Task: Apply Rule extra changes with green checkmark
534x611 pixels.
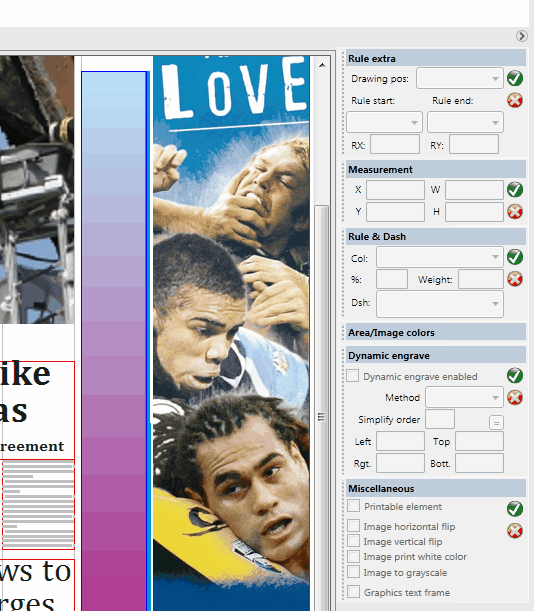Action: 515,78
